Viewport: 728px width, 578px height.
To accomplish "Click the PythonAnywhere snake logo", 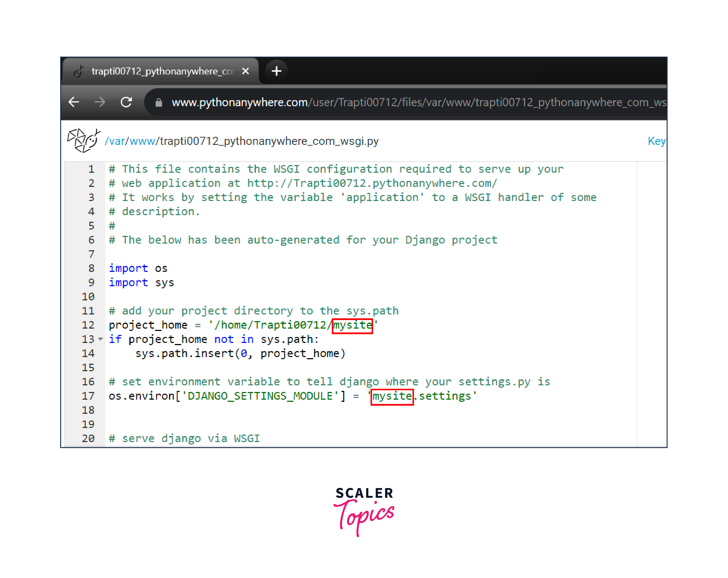I will (x=84, y=140).
